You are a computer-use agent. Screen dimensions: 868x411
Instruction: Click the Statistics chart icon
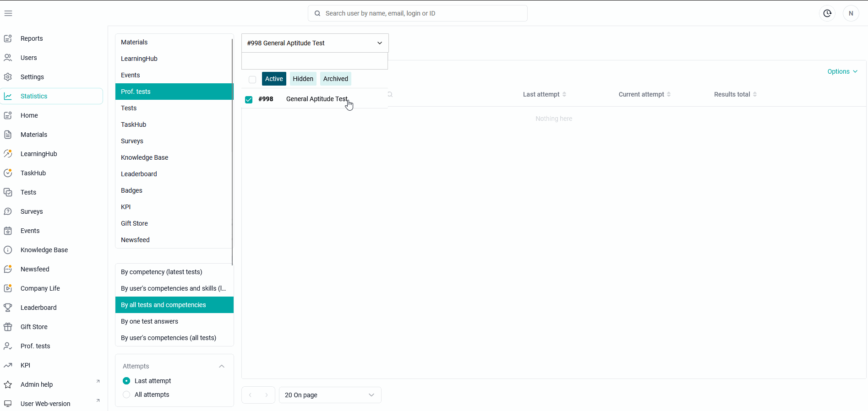click(x=8, y=96)
